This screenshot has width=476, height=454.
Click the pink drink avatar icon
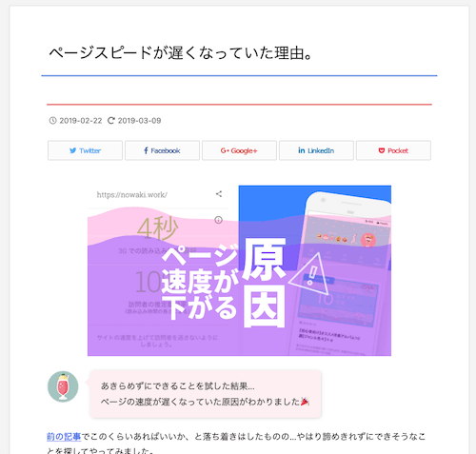point(63,386)
